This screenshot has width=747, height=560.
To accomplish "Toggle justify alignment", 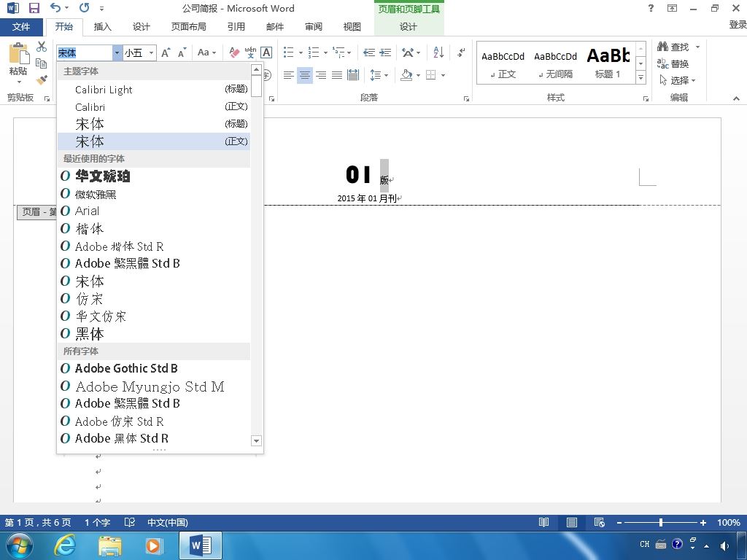I will 337,75.
